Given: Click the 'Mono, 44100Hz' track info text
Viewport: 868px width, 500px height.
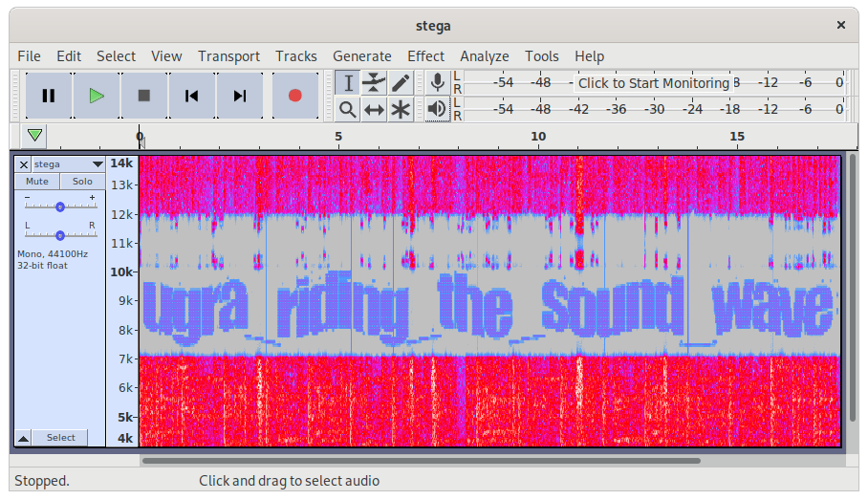Looking at the screenshot, I should (x=53, y=254).
